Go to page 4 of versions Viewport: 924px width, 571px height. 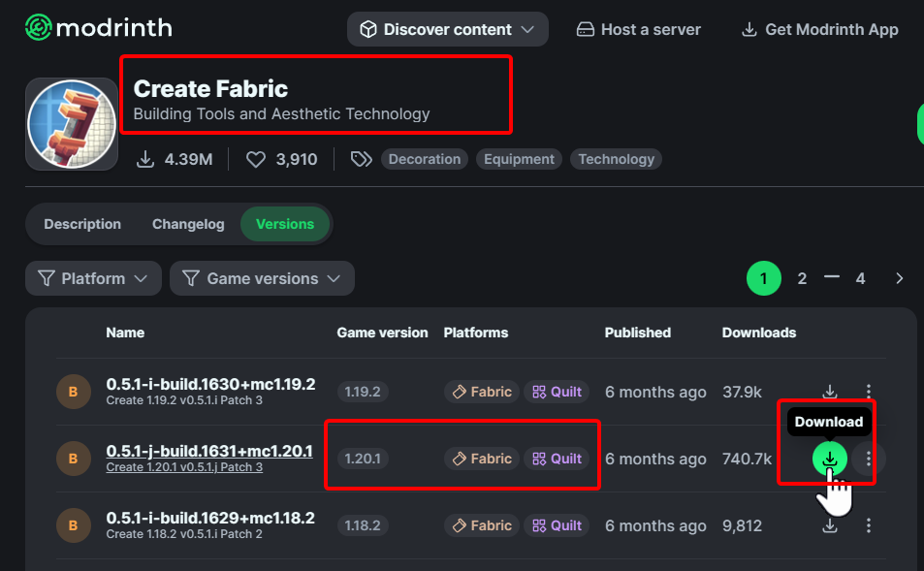(x=860, y=278)
